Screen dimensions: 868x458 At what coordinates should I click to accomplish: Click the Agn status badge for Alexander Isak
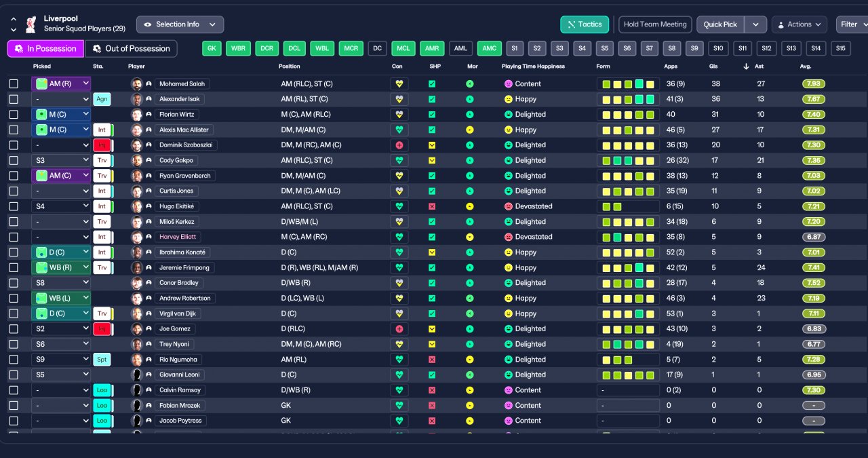(x=102, y=99)
